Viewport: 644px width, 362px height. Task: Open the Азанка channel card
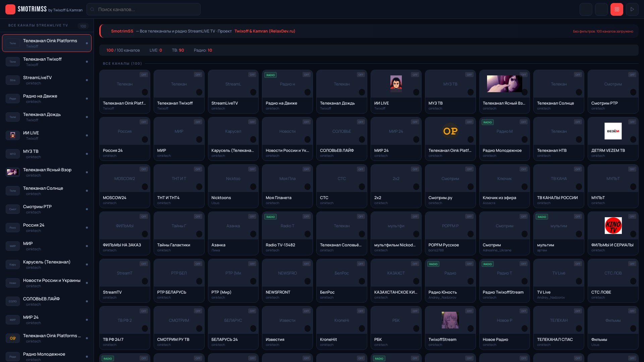233,233
